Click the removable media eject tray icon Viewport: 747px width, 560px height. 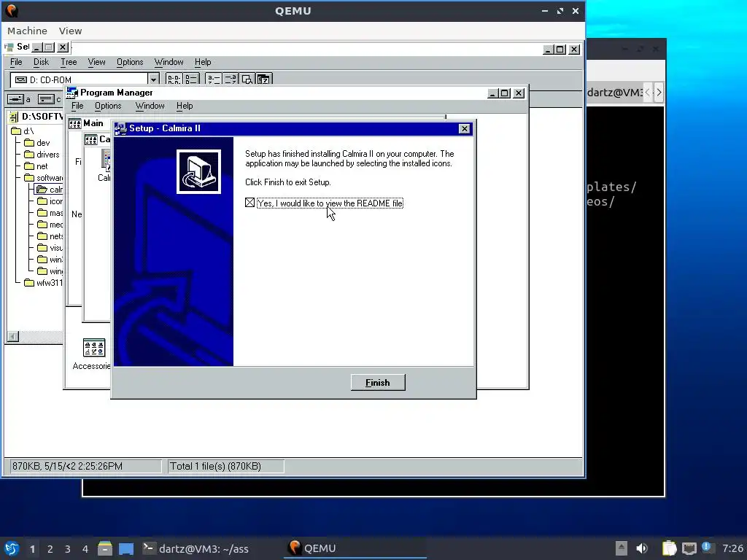(x=621, y=548)
